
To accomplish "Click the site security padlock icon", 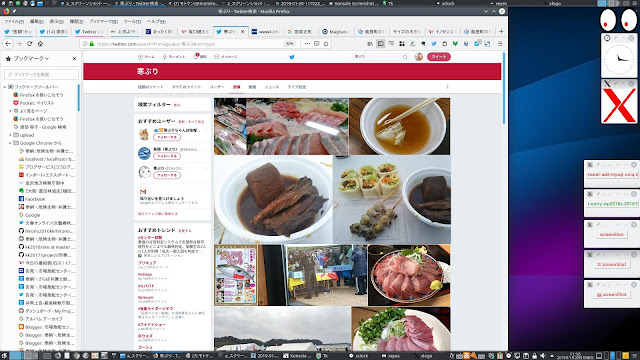I will 91,44.
